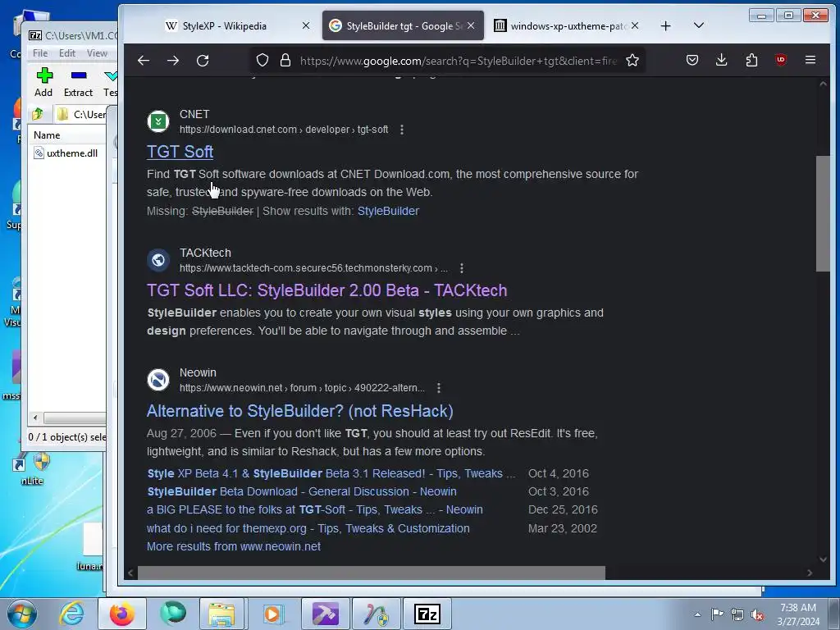Open more options for CNET result
Image resolution: width=840 pixels, height=630 pixels.
click(x=402, y=130)
